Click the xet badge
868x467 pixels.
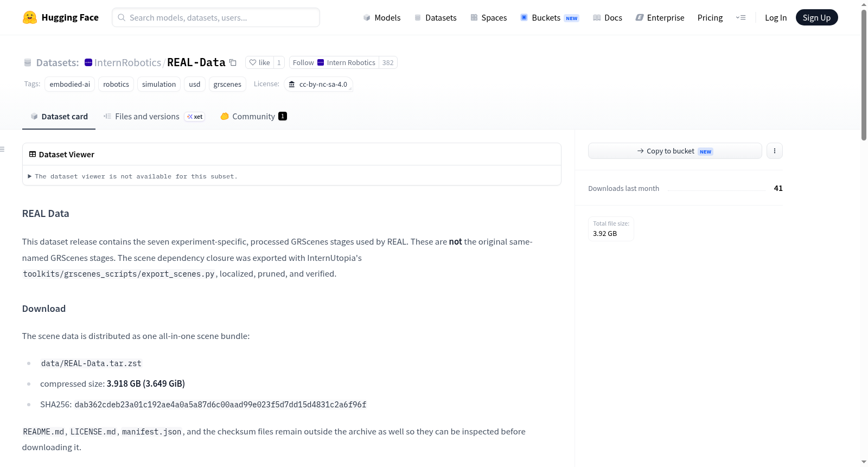click(195, 117)
